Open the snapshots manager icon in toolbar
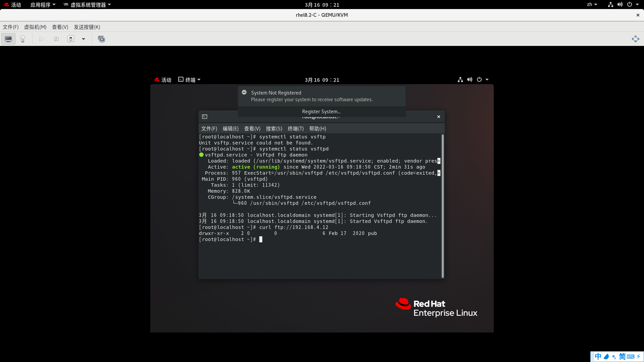 101,39
